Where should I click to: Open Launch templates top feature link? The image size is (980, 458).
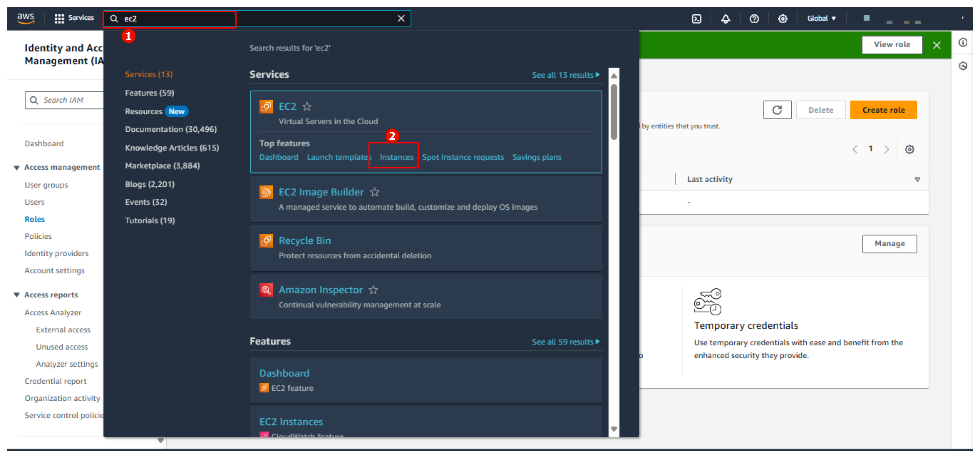(339, 157)
